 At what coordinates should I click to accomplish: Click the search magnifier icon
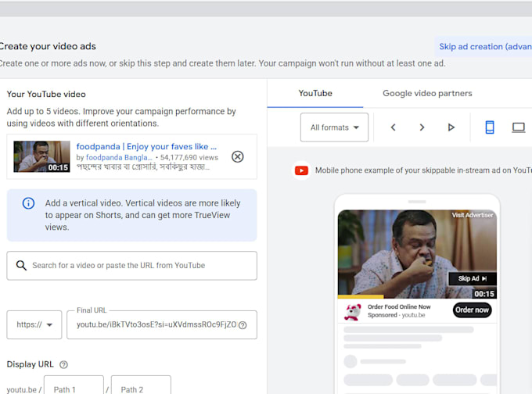21,266
